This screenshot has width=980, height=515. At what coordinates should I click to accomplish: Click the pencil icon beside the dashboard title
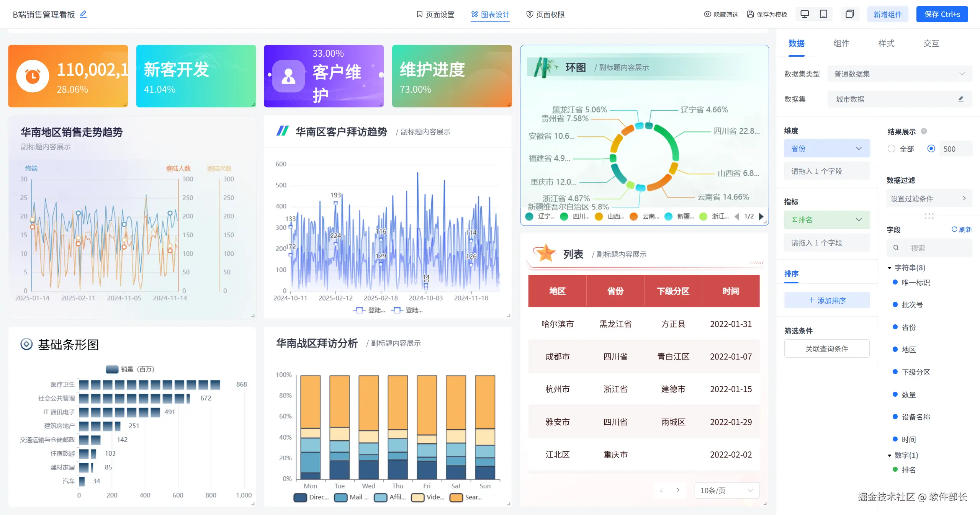point(83,14)
